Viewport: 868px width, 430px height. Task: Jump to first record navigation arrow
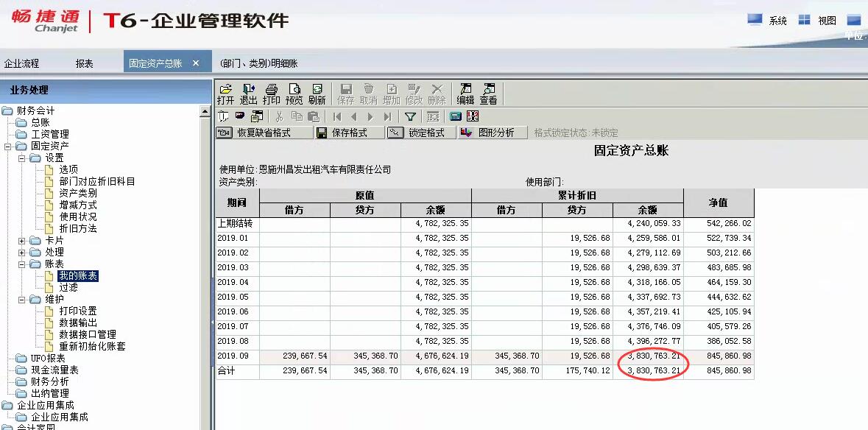pos(337,117)
